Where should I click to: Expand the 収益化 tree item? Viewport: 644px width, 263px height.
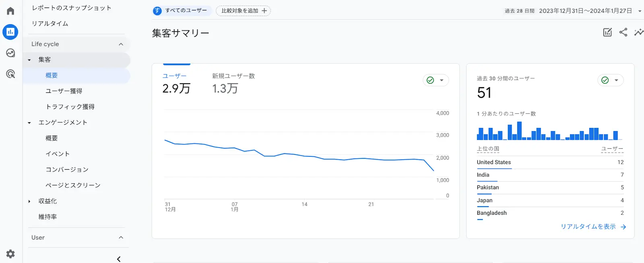coord(29,201)
